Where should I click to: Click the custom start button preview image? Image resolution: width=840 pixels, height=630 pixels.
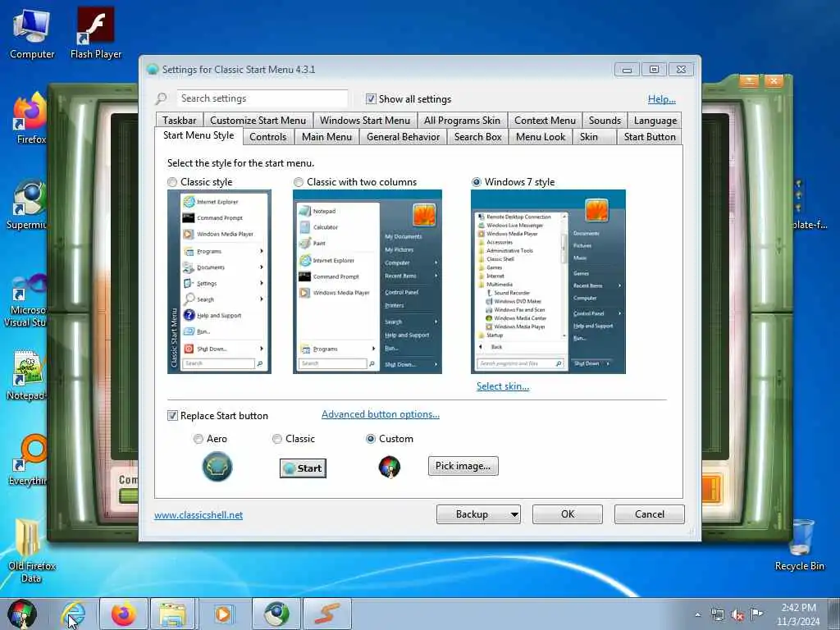pyautogui.click(x=390, y=467)
